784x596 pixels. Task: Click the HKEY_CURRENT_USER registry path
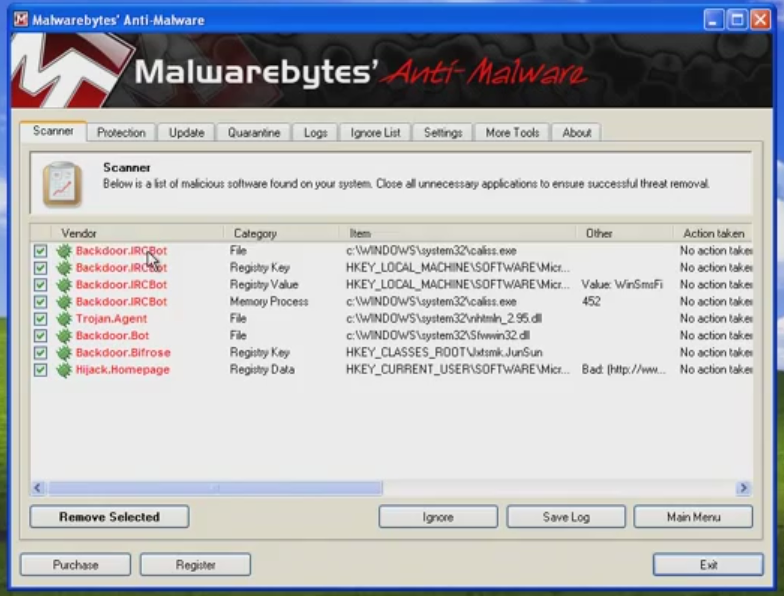tap(458, 370)
